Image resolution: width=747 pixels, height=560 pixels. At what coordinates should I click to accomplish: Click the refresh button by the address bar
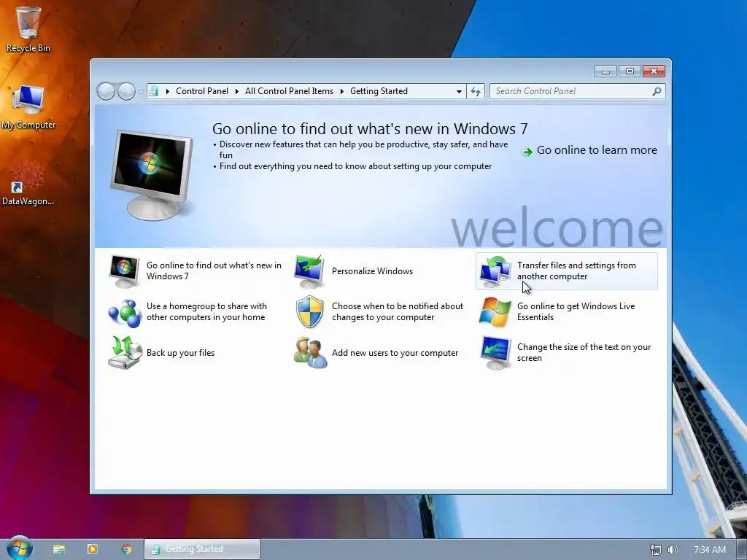(476, 91)
